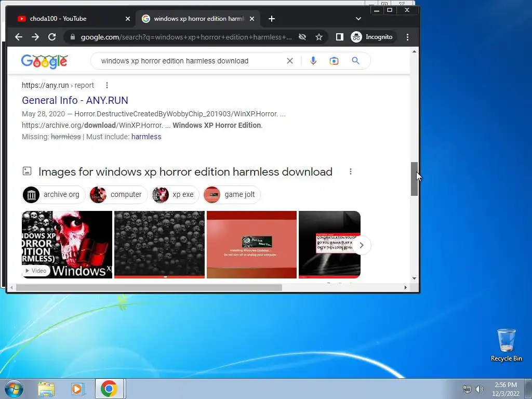This screenshot has height=399, width=532.
Task: Go to the Google logo homepage
Action: point(45,61)
